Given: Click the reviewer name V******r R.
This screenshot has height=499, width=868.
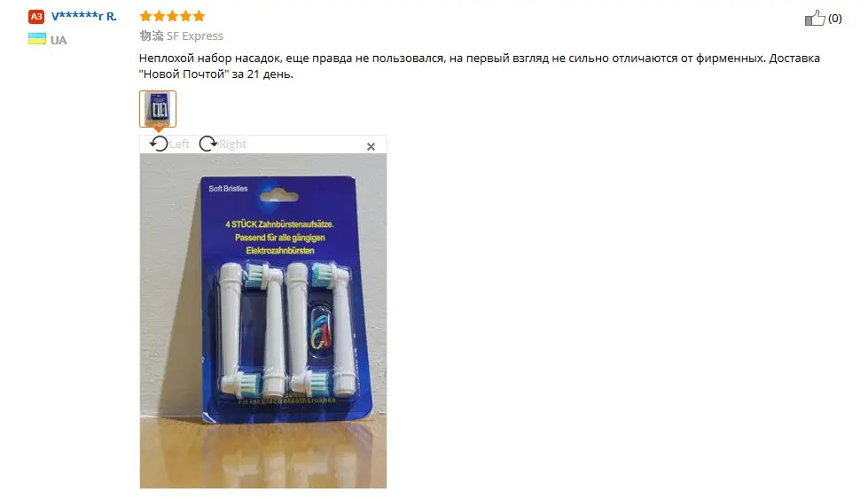Looking at the screenshot, I should point(84,17).
